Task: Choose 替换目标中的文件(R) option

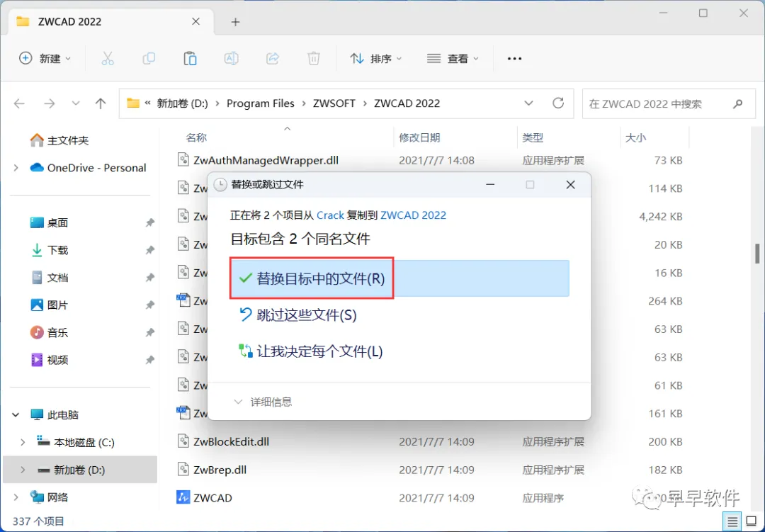Action: (399, 278)
